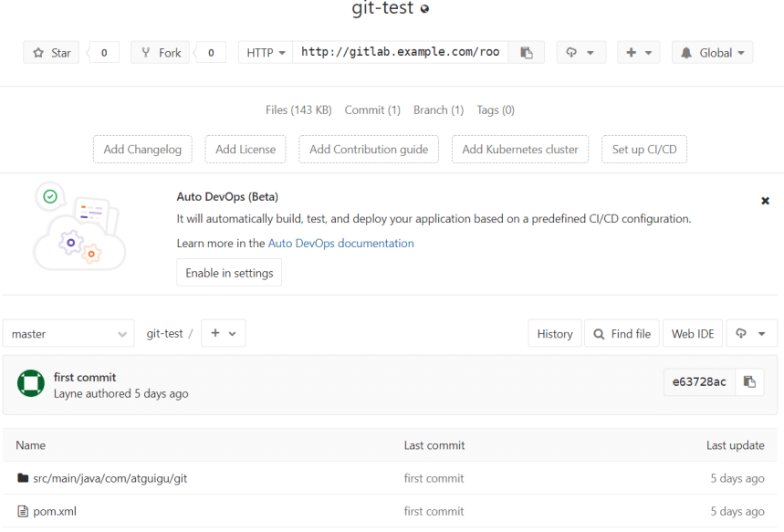Open the Commit (1) tab

[372, 110]
